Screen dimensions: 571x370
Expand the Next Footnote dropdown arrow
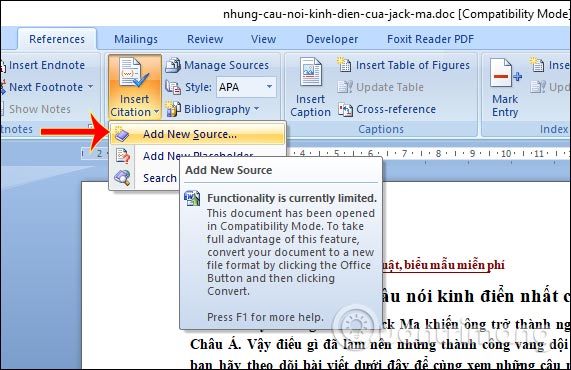[x=90, y=87]
